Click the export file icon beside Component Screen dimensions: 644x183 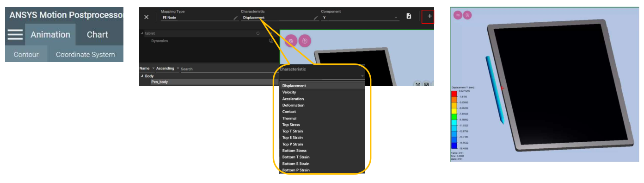pos(409,16)
